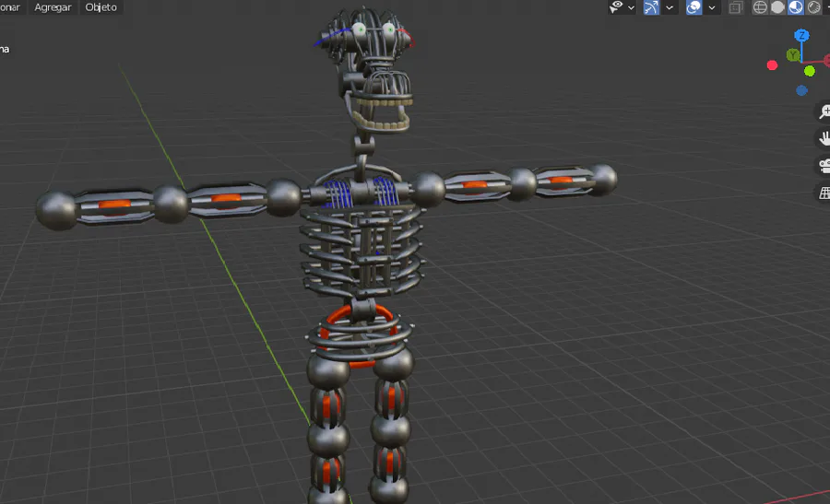Open the Objeto menu
Screen dimensions: 830x504
[101, 7]
